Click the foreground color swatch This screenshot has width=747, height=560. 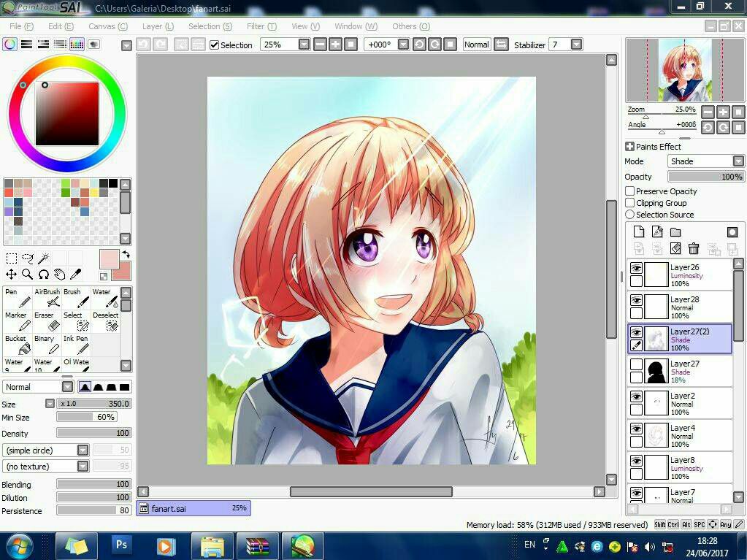109,259
